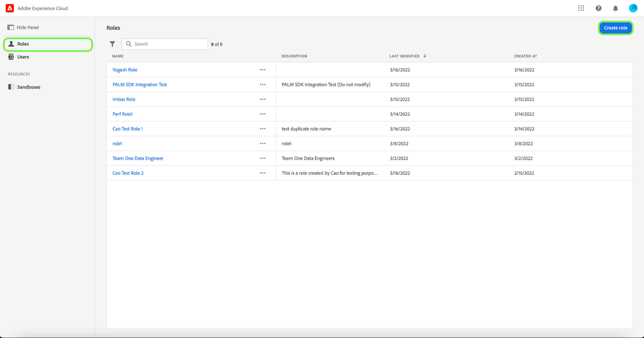Click inside the Search field
Viewport: 644px width, 338px height.
[x=164, y=43]
